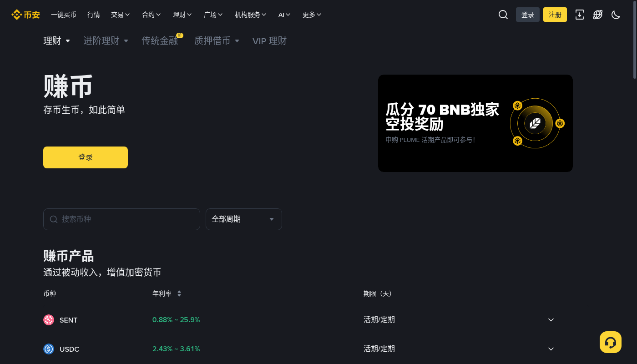Click the download app icon
The width and height of the screenshot is (637, 364).
point(580,15)
